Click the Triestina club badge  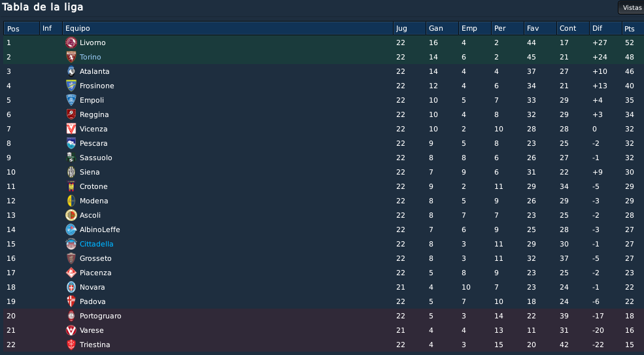coord(71,345)
